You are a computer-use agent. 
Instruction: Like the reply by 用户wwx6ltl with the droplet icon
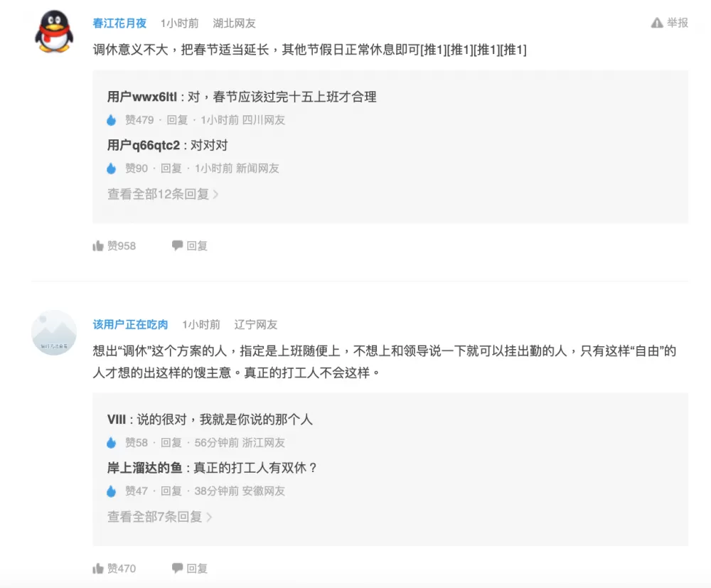point(111,120)
